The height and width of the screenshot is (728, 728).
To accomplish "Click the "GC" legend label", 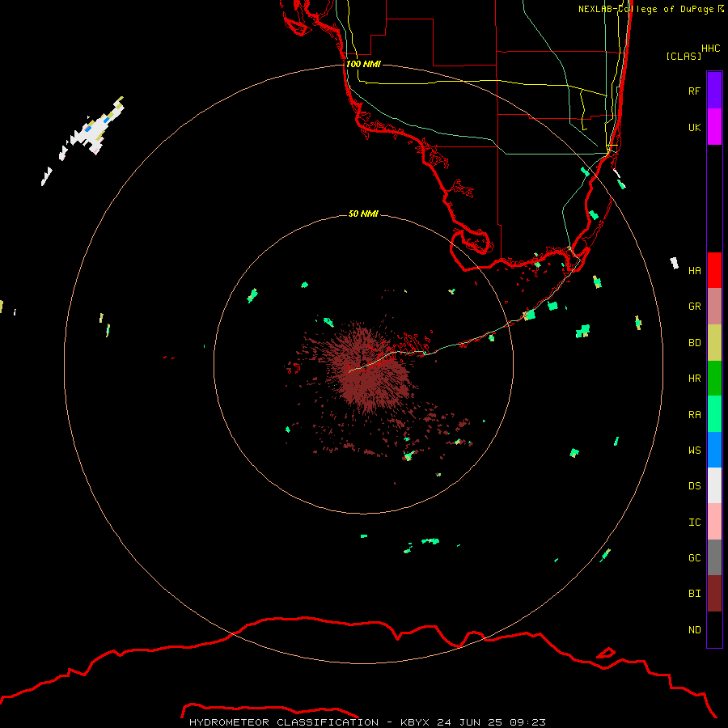I will point(694,558).
